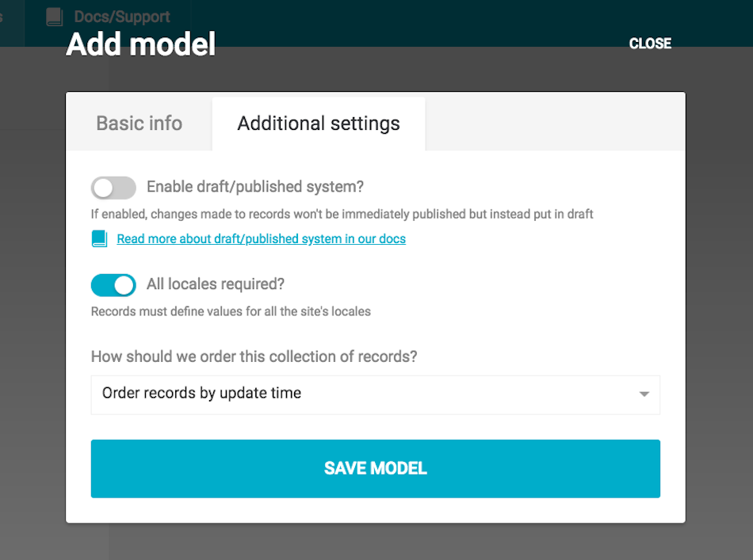The width and height of the screenshot is (753, 560).
Task: Switch to the Basic info tab
Action: click(x=140, y=124)
